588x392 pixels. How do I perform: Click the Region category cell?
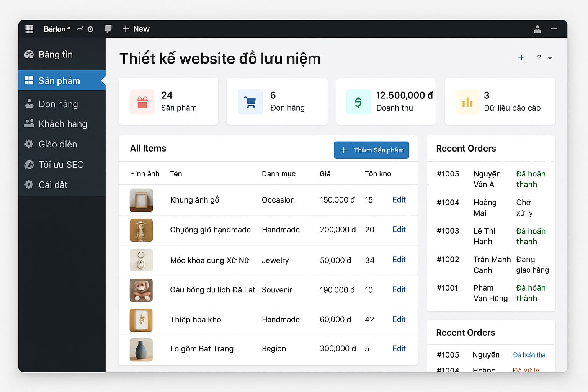(274, 349)
